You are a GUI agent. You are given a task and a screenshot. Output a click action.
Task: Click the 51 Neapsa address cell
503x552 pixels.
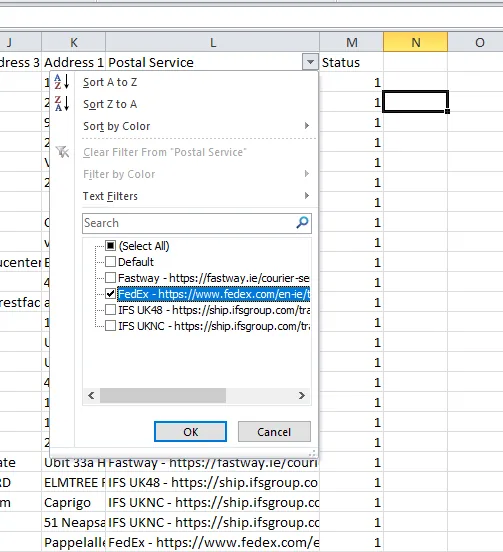[74, 522]
